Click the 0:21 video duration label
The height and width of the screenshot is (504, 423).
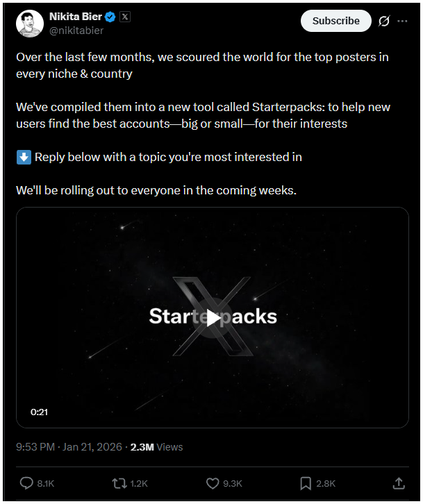point(39,412)
